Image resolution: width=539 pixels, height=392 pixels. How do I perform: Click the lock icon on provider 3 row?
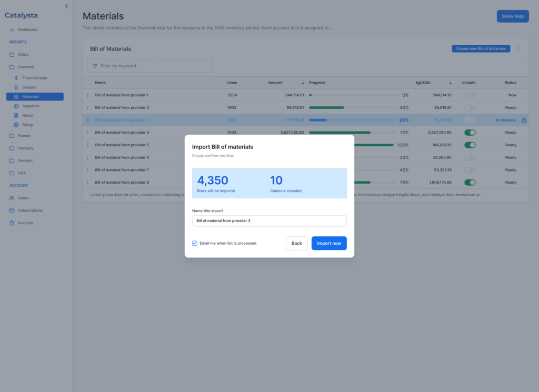click(x=524, y=120)
